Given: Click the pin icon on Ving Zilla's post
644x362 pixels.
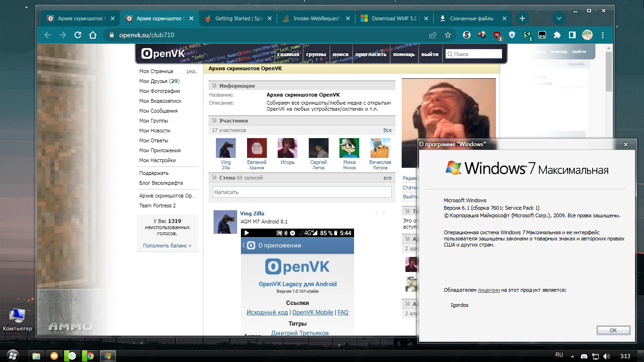Looking at the screenshot, I should coord(376,213).
